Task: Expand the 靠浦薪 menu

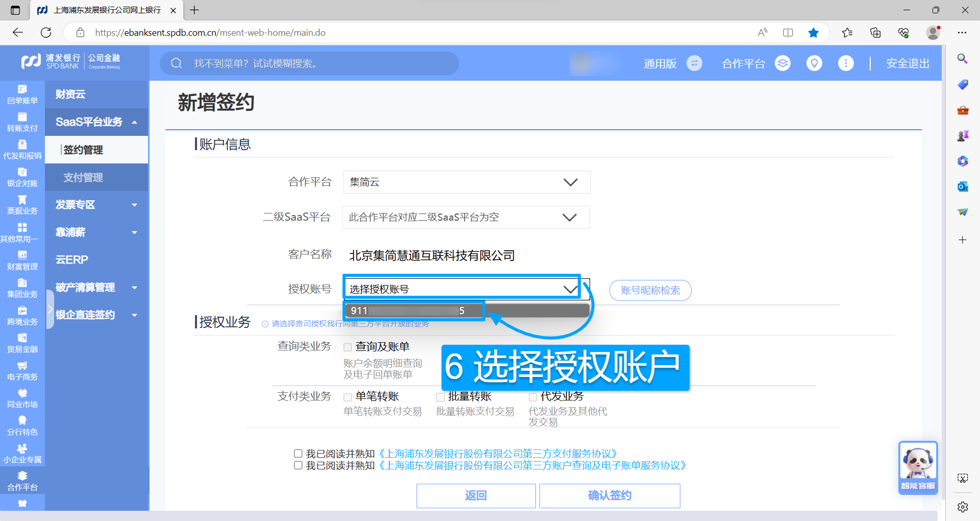Action: tap(96, 232)
